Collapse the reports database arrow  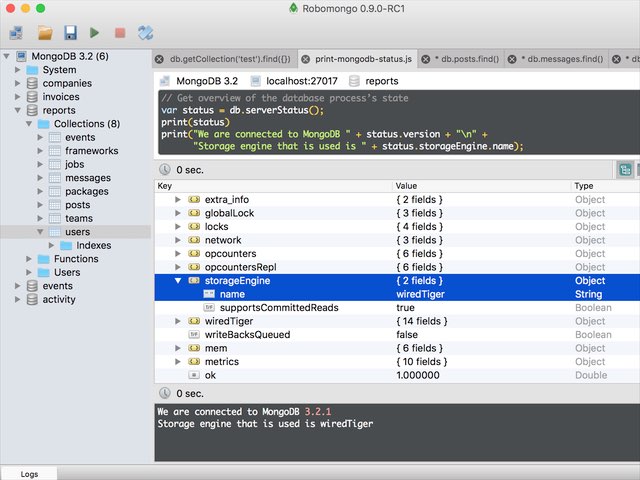click(x=18, y=110)
